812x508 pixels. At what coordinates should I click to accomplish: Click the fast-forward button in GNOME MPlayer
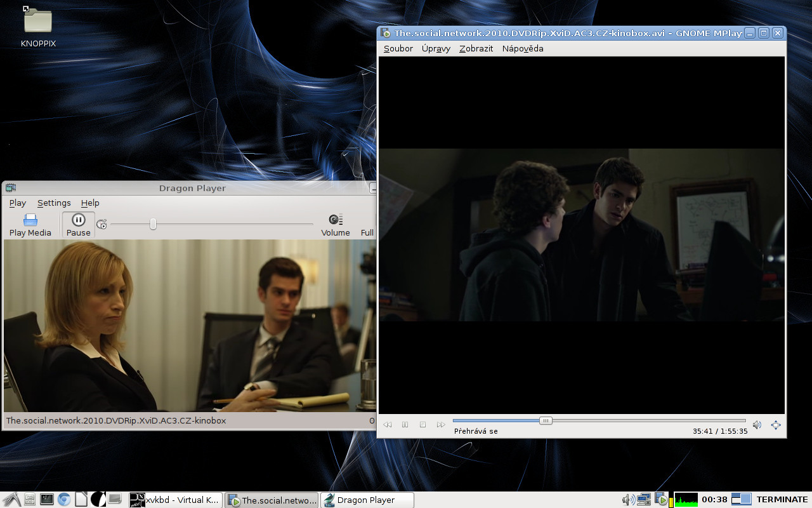click(x=441, y=425)
